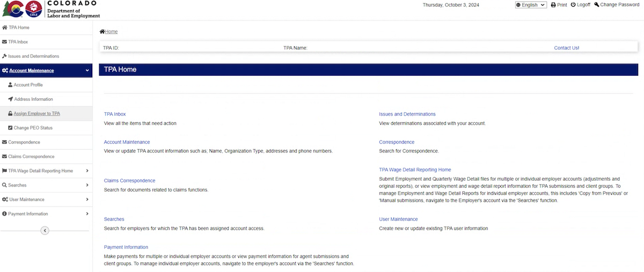
Task: Open the Claims Correspondence link in main content
Action: point(129,181)
